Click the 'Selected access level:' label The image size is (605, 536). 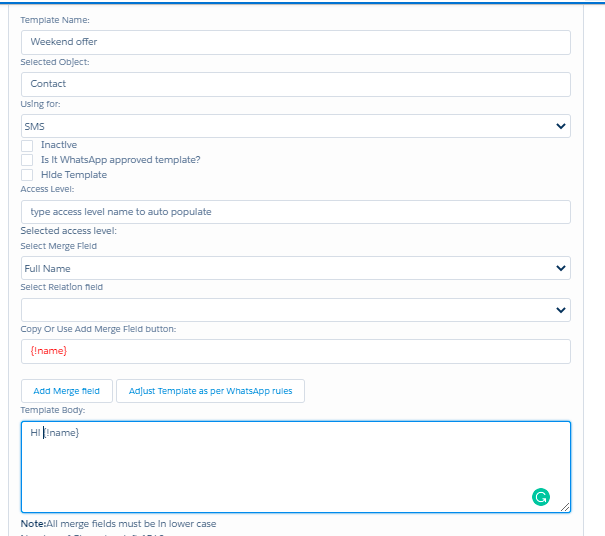point(68,231)
